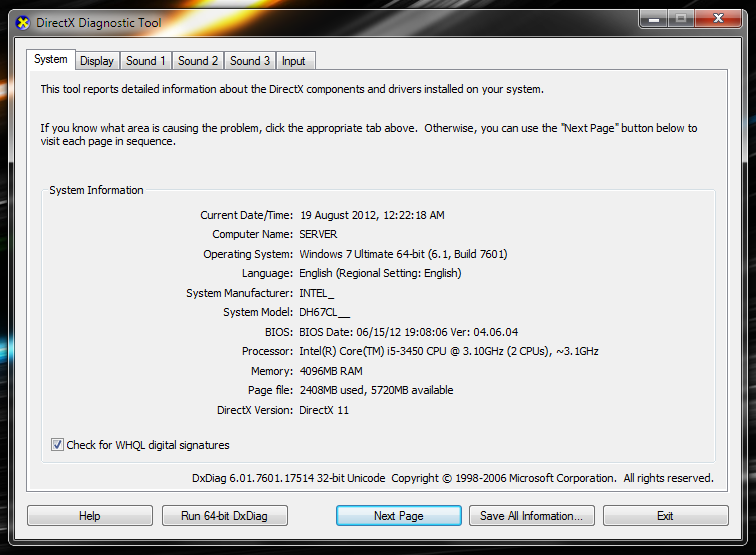Click the Help button
Image resolution: width=756 pixels, height=555 pixels.
point(90,515)
